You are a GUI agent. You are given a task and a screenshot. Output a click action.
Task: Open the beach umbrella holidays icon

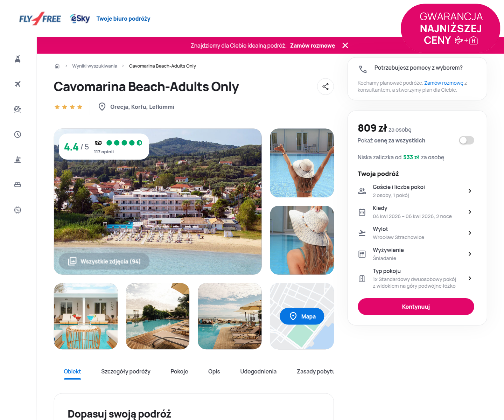pyautogui.click(x=17, y=109)
